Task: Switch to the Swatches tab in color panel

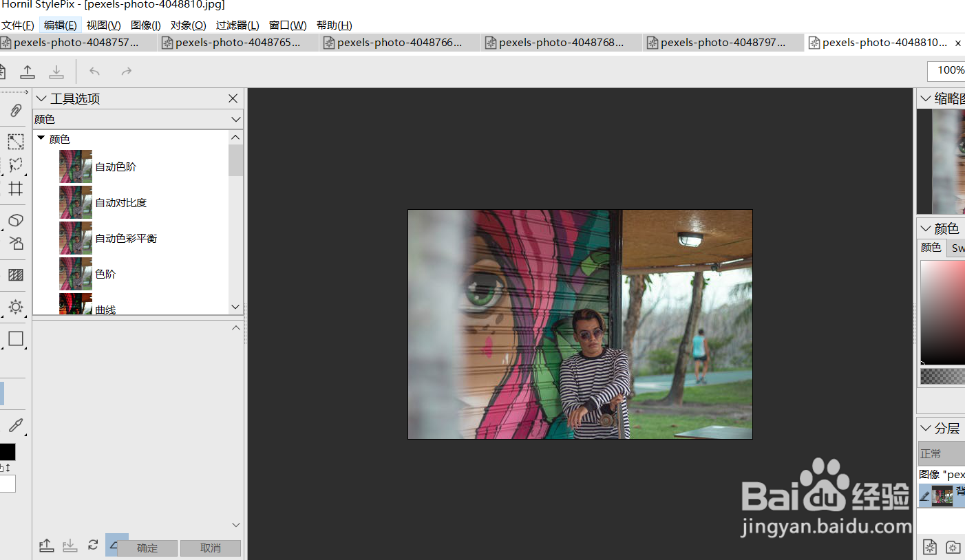Action: pyautogui.click(x=957, y=248)
